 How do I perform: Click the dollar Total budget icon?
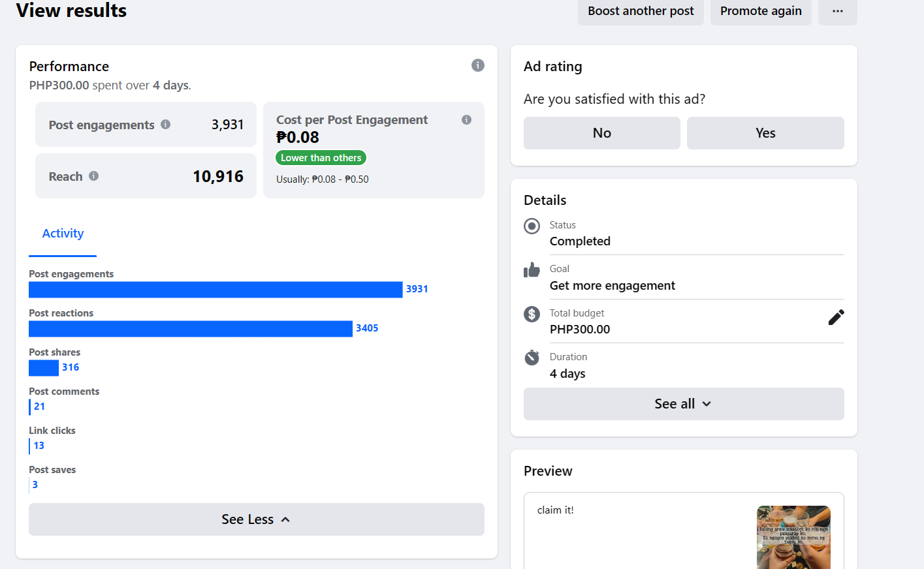[532, 314]
